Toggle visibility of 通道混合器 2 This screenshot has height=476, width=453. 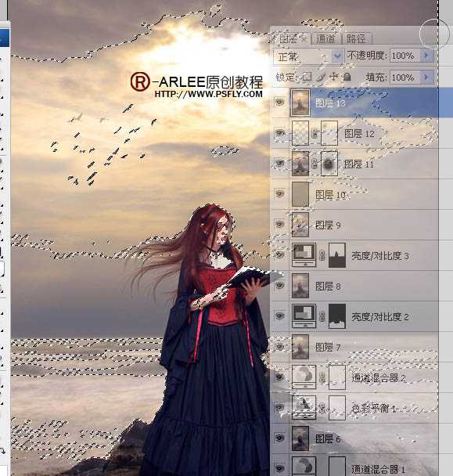[x=279, y=377]
